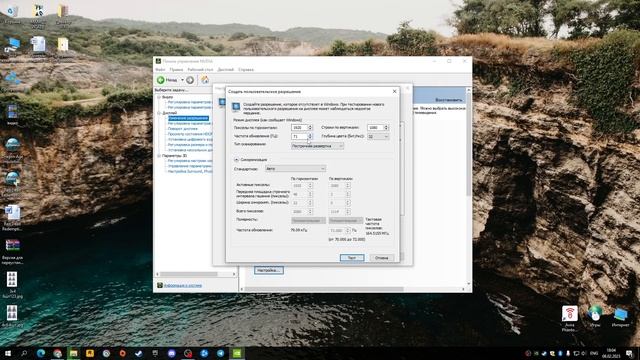Collapse the Параметры 3D tree node

click(159, 156)
